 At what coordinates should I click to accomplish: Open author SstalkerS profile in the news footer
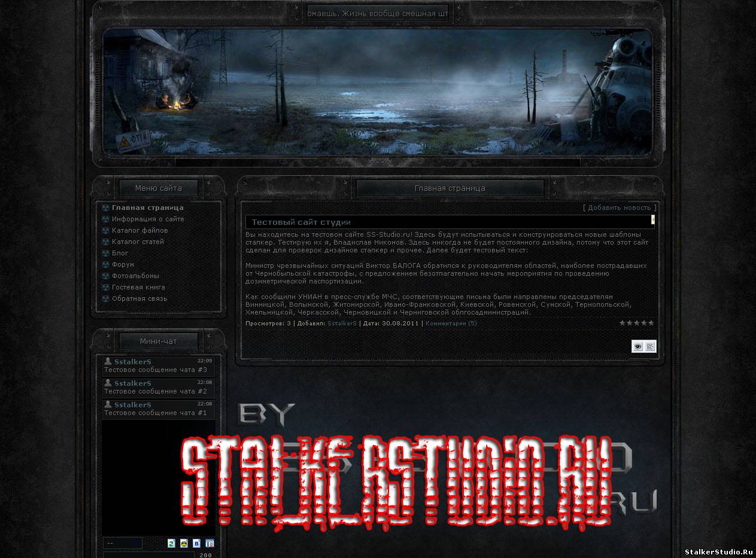pos(342,324)
